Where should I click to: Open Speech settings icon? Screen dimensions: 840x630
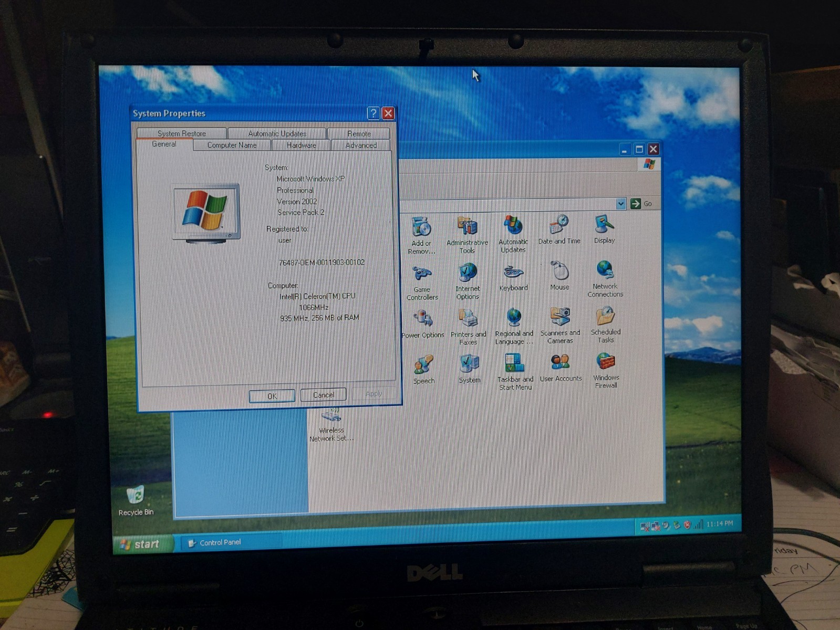pos(424,370)
